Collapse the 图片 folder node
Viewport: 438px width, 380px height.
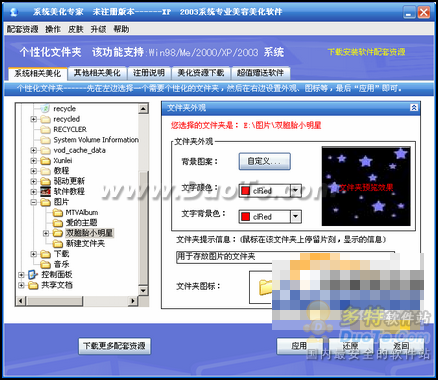(33, 202)
